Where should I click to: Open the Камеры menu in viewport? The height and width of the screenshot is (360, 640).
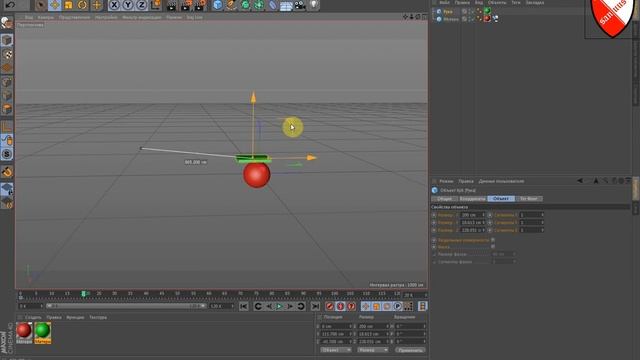point(45,18)
